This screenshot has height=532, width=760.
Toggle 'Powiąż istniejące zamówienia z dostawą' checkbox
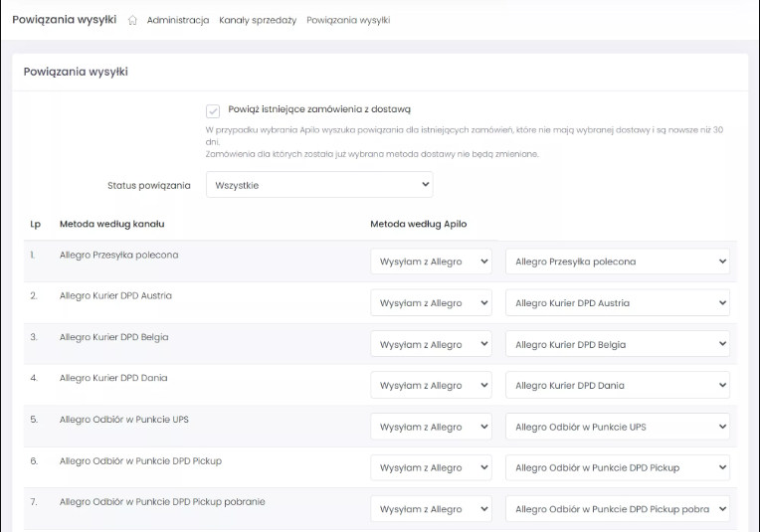tap(213, 110)
